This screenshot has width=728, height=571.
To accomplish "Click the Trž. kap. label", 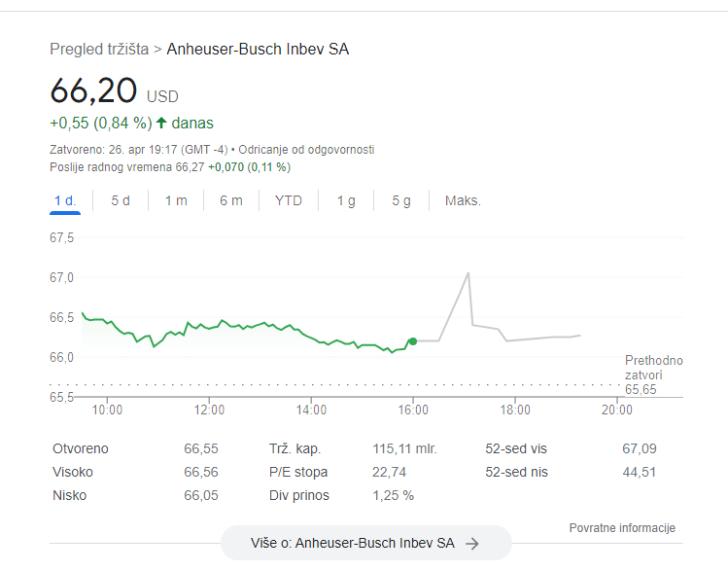I will pos(295,448).
